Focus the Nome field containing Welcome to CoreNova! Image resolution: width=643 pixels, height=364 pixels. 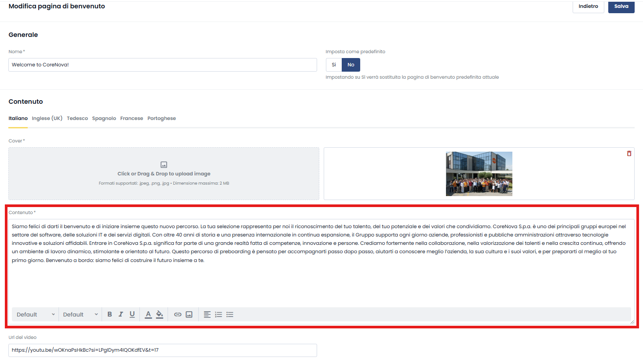163,65
